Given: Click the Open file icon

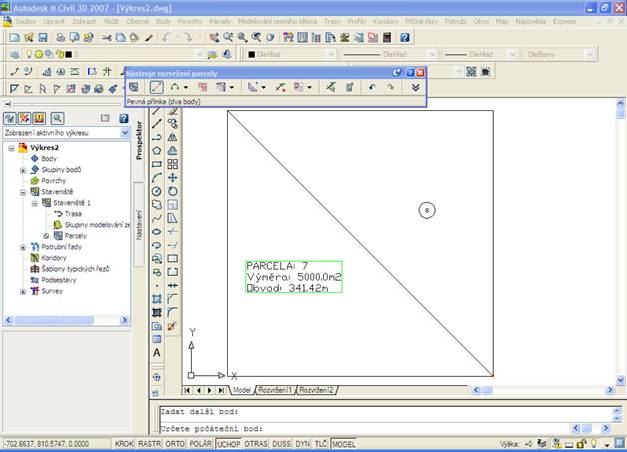Looking at the screenshot, I should (29, 38).
